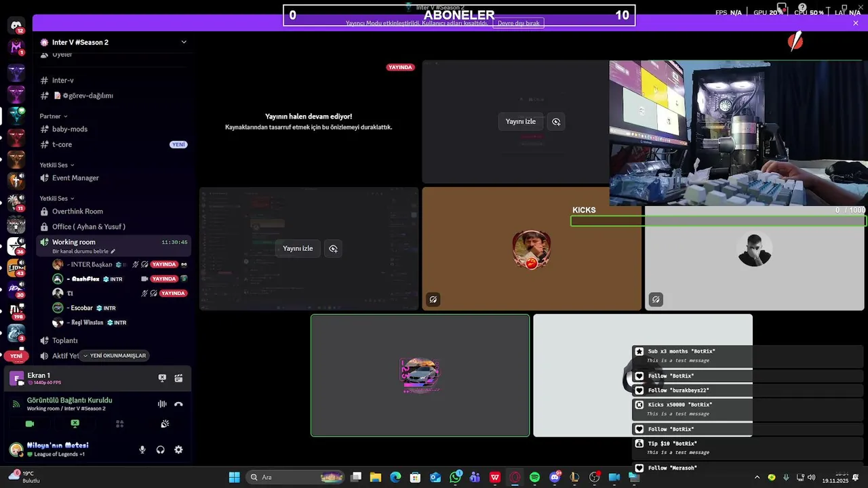The width and height of the screenshot is (868, 488).
Task: Open File Explorer from taskbar
Action: click(376, 477)
